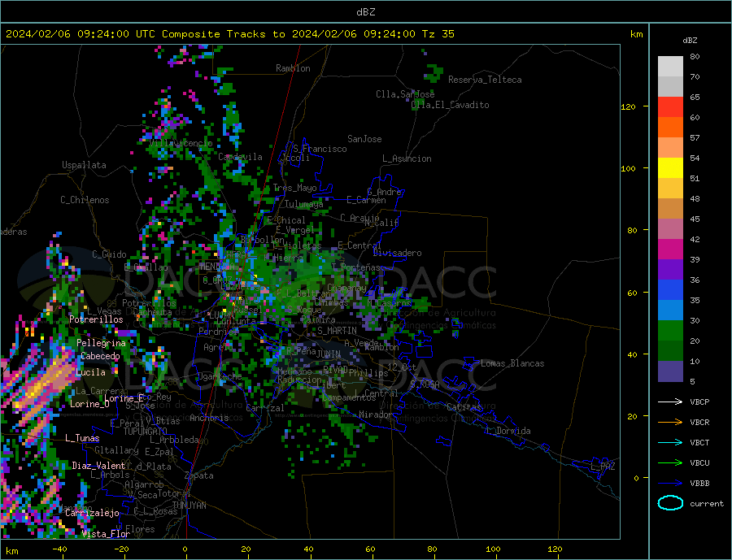Click the -40 tick on bottom axis
This screenshot has height=560, width=732.
pos(59,549)
